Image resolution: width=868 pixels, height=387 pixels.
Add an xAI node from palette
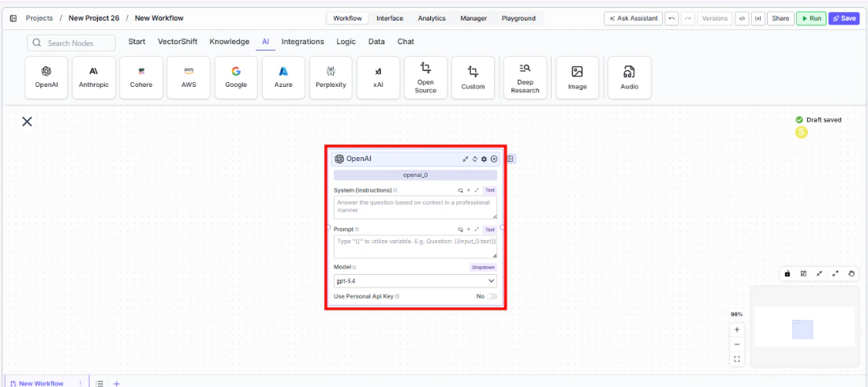click(x=378, y=77)
